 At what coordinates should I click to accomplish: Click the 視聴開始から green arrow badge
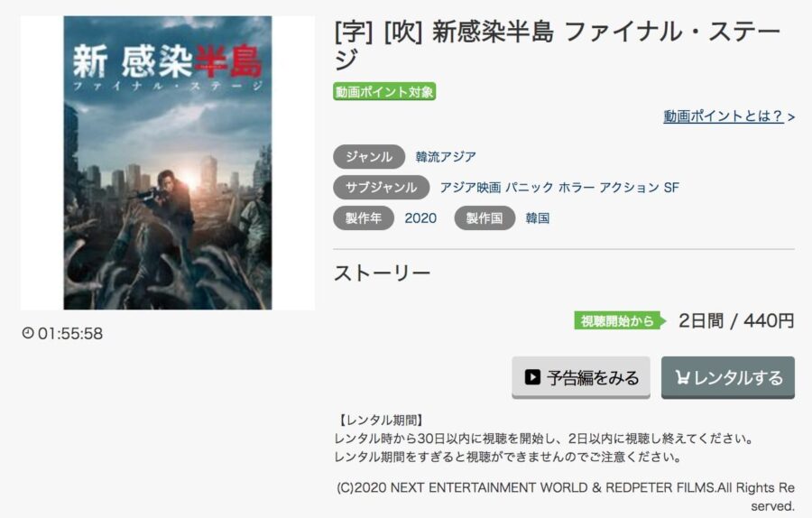[x=620, y=320]
